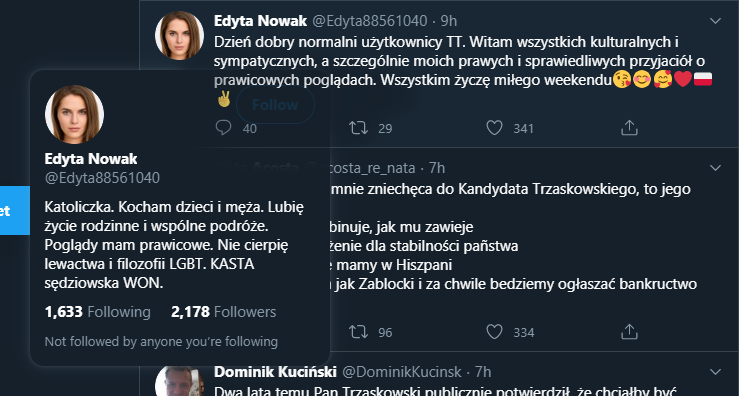Open Dominik Kuciński's profile name link

tap(275, 372)
